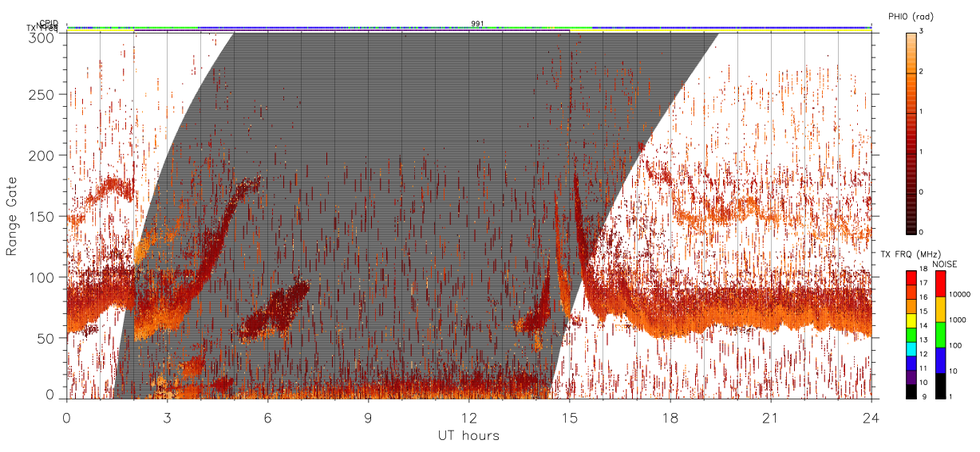Click the red 17–18 MHz TX FRQ swatch
Viewport: 980px width, 452px height.
pos(911,278)
